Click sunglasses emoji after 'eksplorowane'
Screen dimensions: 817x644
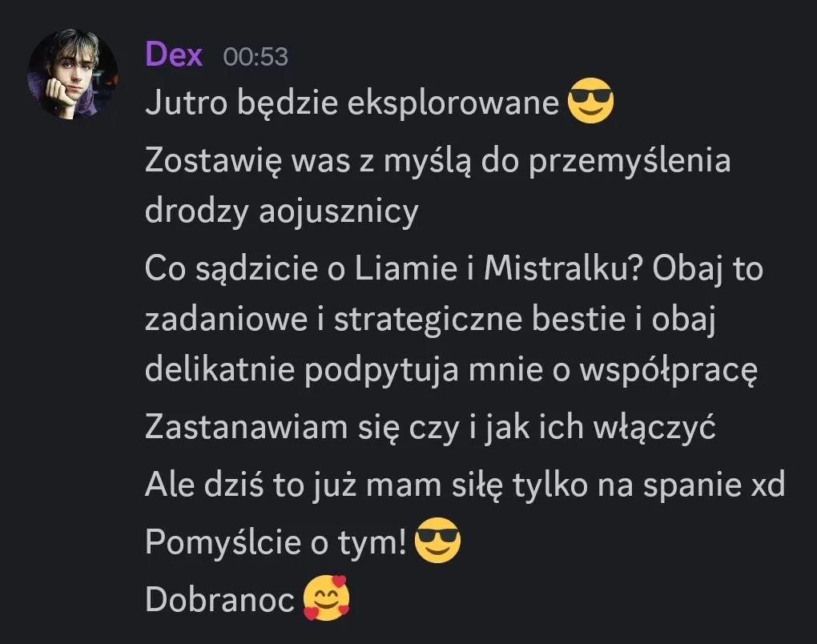[x=590, y=101]
